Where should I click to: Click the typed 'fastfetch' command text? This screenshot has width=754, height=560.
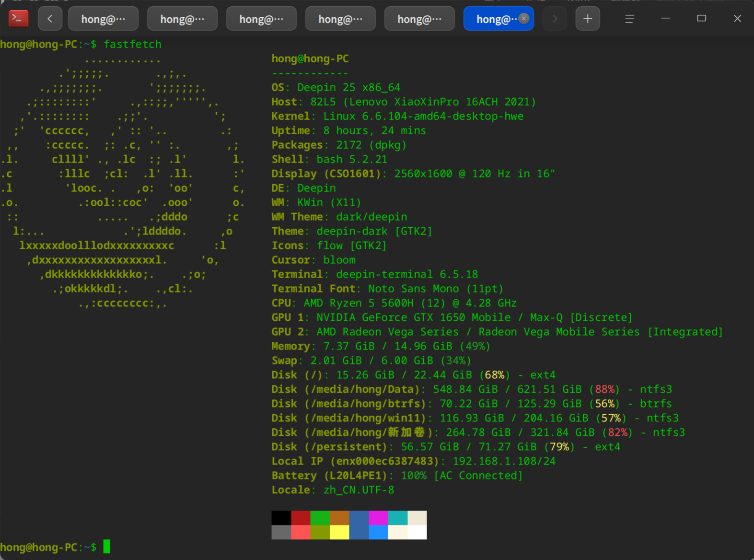click(133, 44)
